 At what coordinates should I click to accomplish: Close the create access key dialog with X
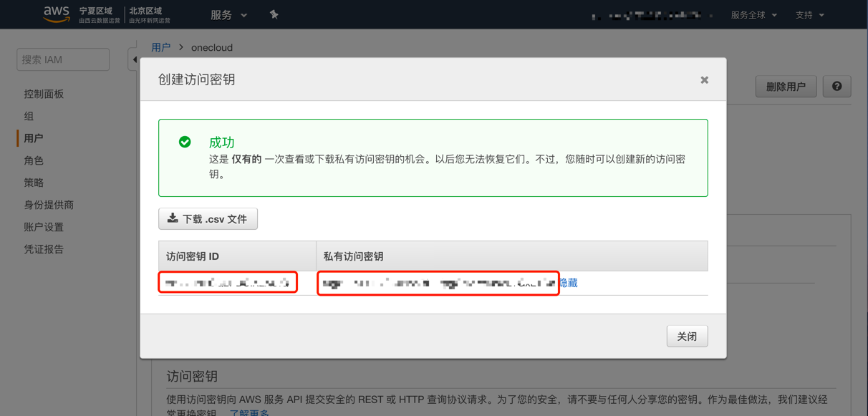pyautogui.click(x=704, y=80)
